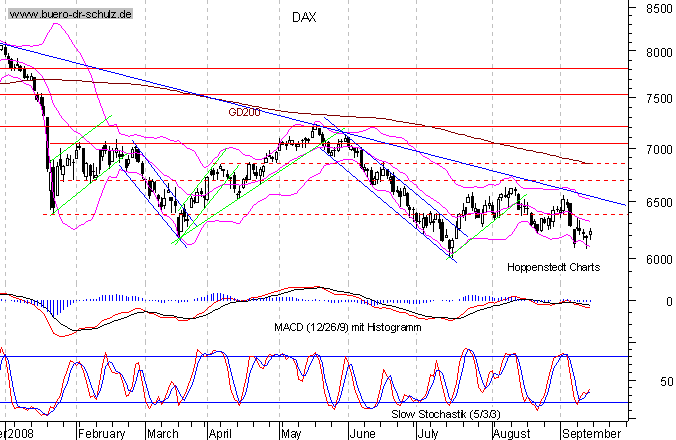This screenshot has width=676, height=440.
Task: Select March on the time axis
Action: (162, 434)
